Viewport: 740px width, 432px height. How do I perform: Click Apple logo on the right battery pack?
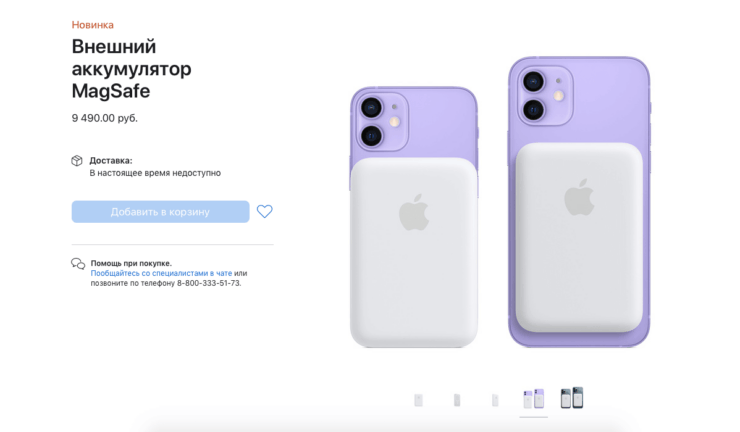click(579, 197)
